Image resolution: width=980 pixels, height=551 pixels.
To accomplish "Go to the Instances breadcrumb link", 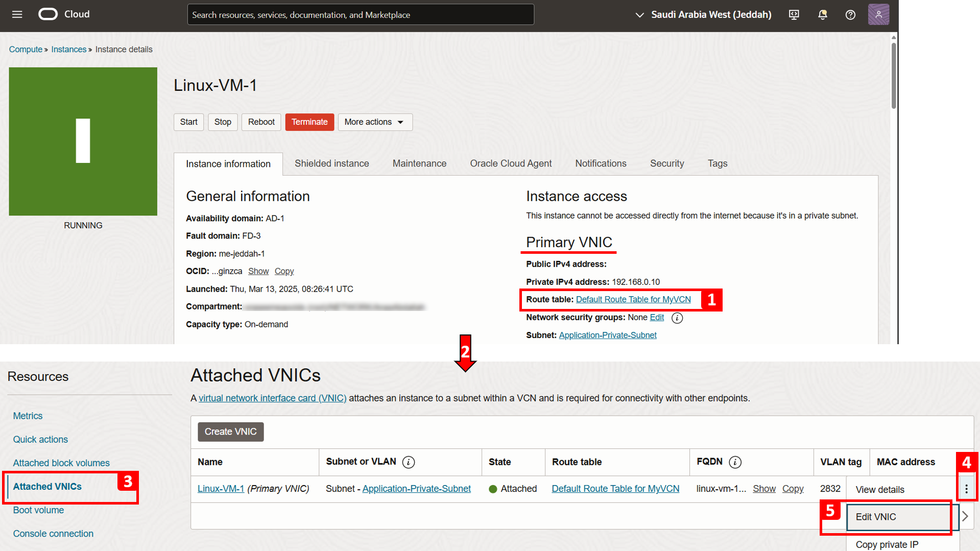I will tap(68, 50).
